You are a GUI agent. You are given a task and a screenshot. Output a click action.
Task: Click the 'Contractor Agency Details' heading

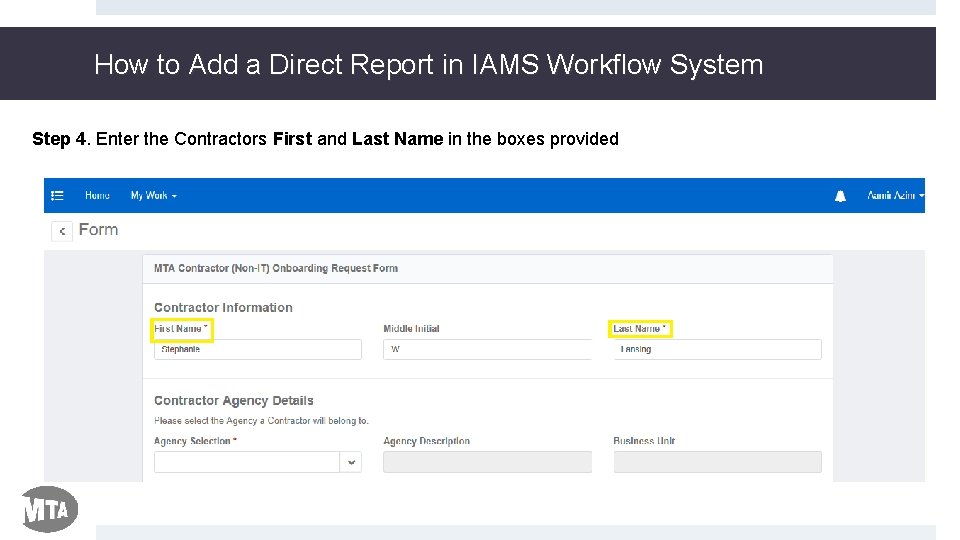click(x=233, y=400)
